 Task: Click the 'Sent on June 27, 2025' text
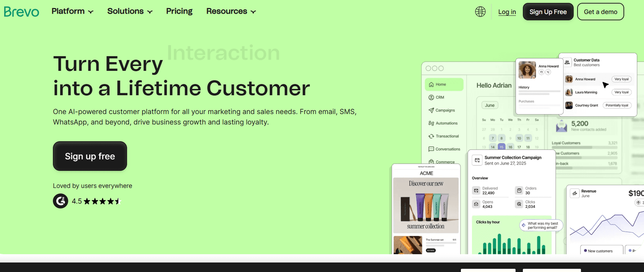(x=505, y=163)
